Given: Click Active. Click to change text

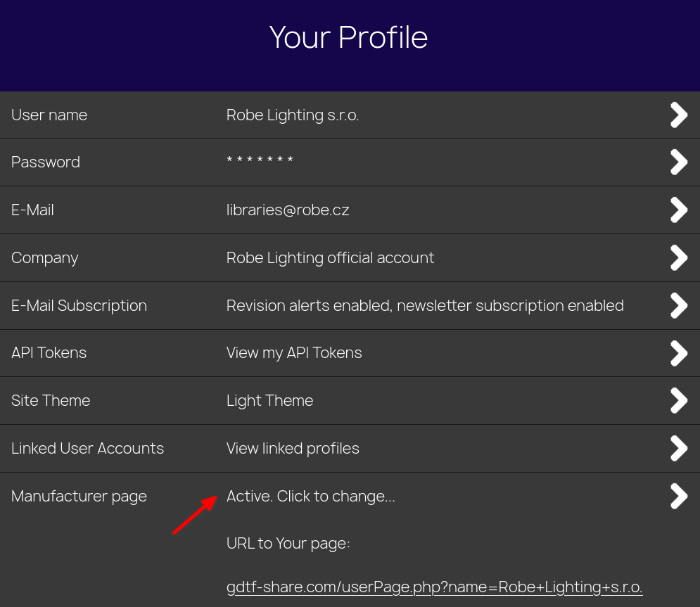Looking at the screenshot, I should point(310,496).
